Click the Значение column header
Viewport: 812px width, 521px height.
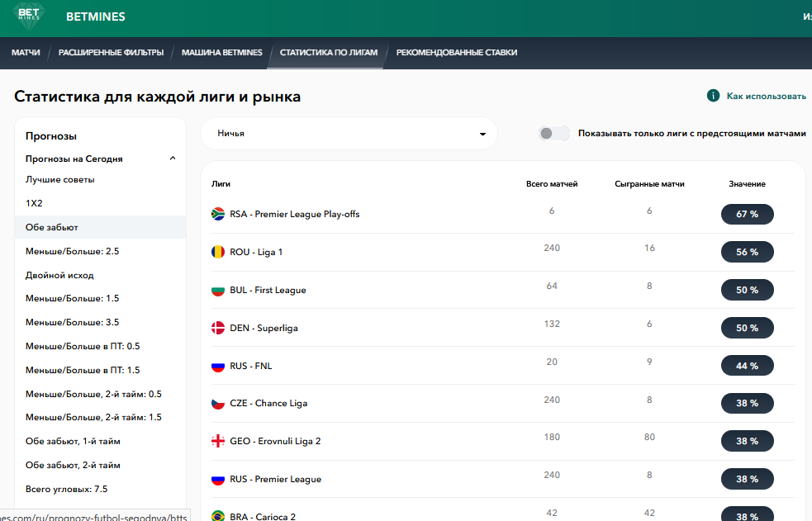(747, 183)
